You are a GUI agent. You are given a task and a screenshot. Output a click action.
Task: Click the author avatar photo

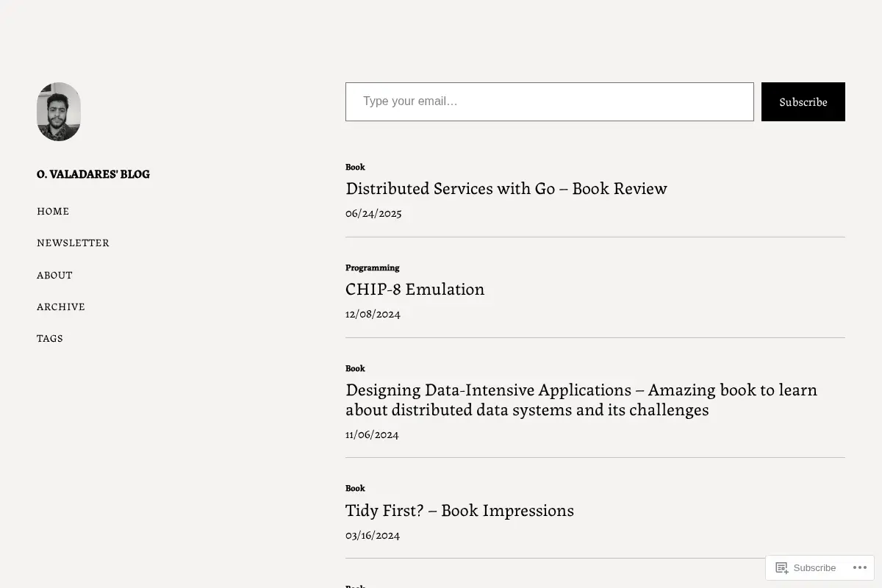pos(59,112)
